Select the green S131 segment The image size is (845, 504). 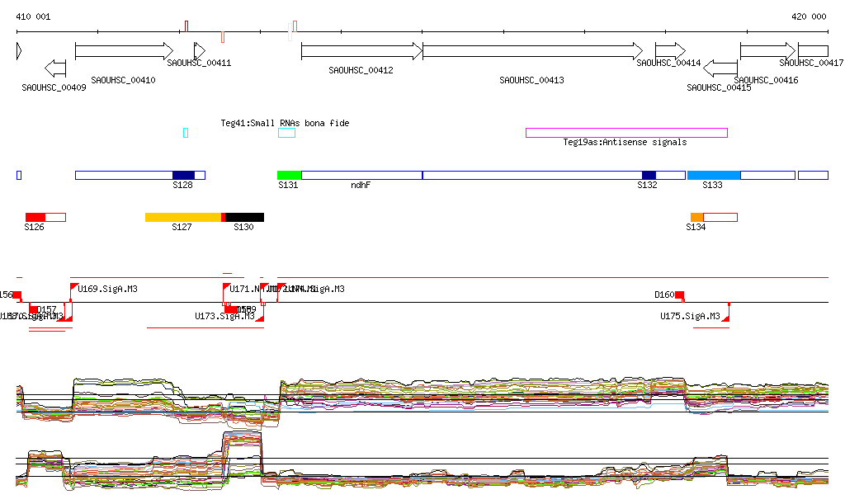289,175
